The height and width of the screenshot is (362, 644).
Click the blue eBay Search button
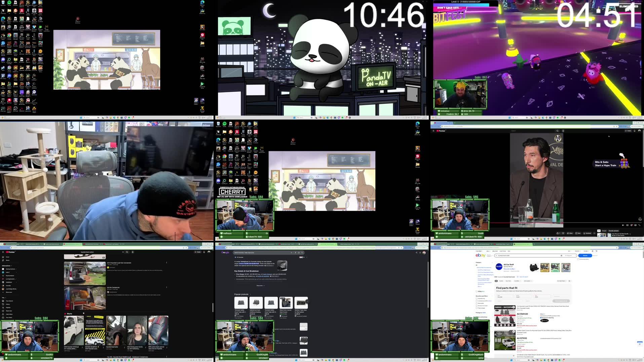coord(585,256)
